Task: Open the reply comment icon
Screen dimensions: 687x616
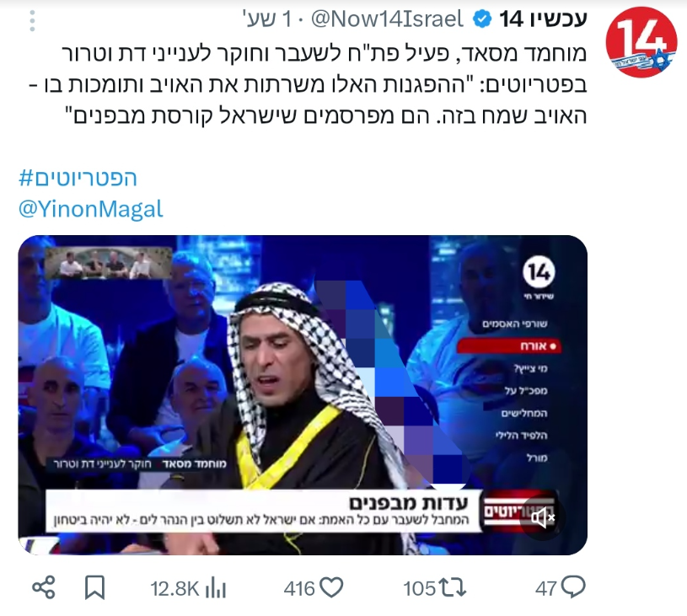Action: (x=573, y=588)
